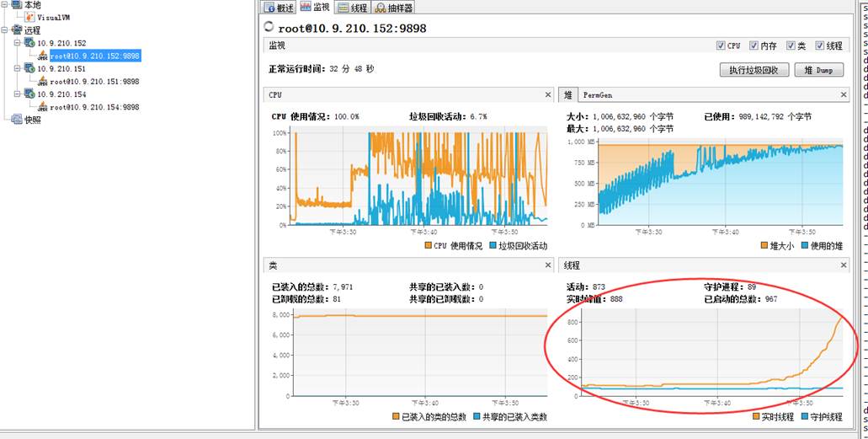Collapse the 本地 local tree node
The height and width of the screenshot is (439, 868).
[x=4, y=4]
